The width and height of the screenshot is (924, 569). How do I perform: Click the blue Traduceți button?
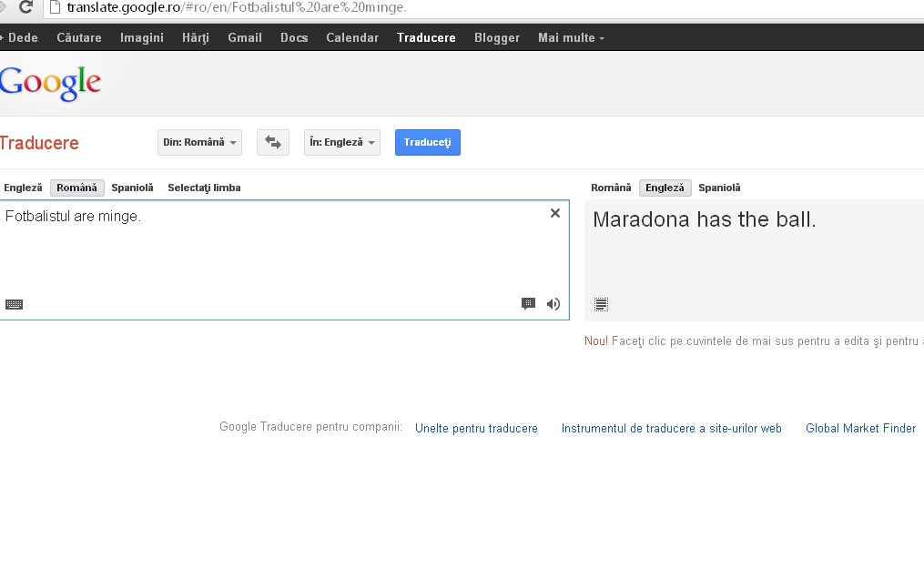coord(427,143)
